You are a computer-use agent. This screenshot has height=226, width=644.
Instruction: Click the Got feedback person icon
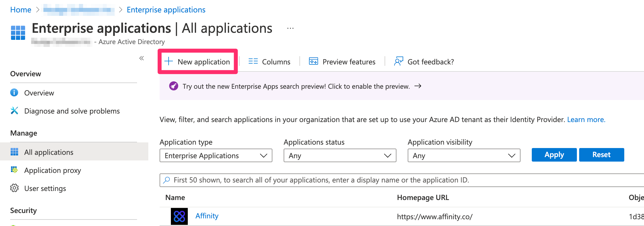click(398, 61)
